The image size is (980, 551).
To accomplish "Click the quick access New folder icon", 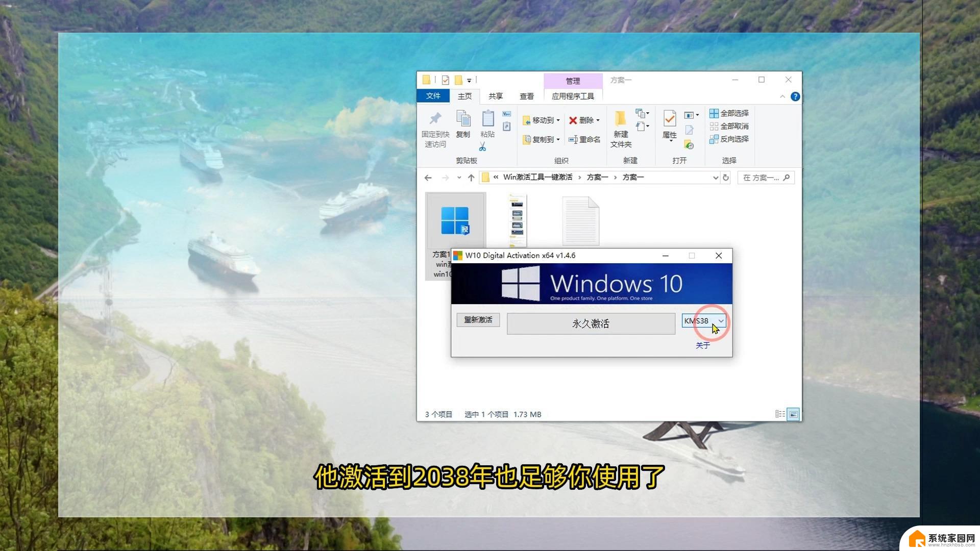I will 458,80.
